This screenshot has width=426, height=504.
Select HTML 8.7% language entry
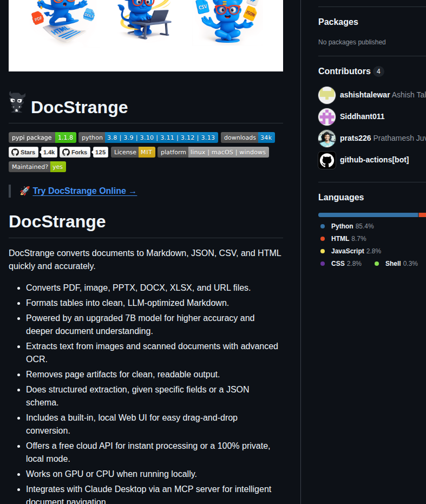pos(343,239)
